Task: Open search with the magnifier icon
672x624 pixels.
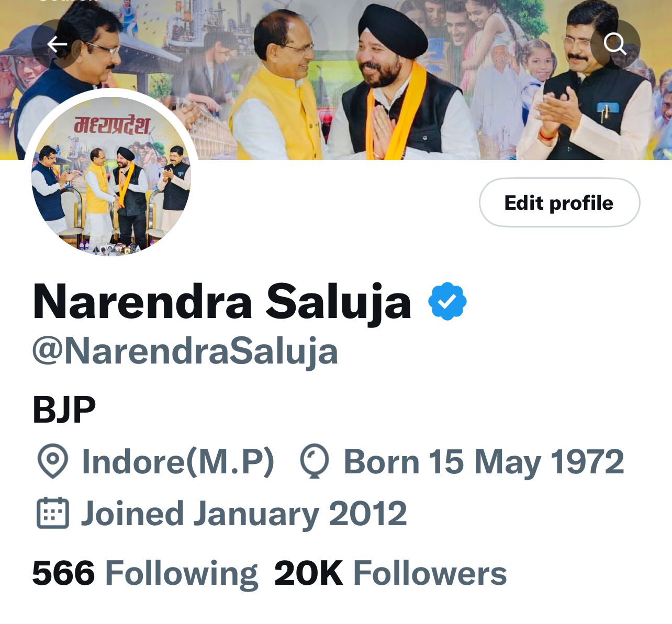Action: coord(615,44)
